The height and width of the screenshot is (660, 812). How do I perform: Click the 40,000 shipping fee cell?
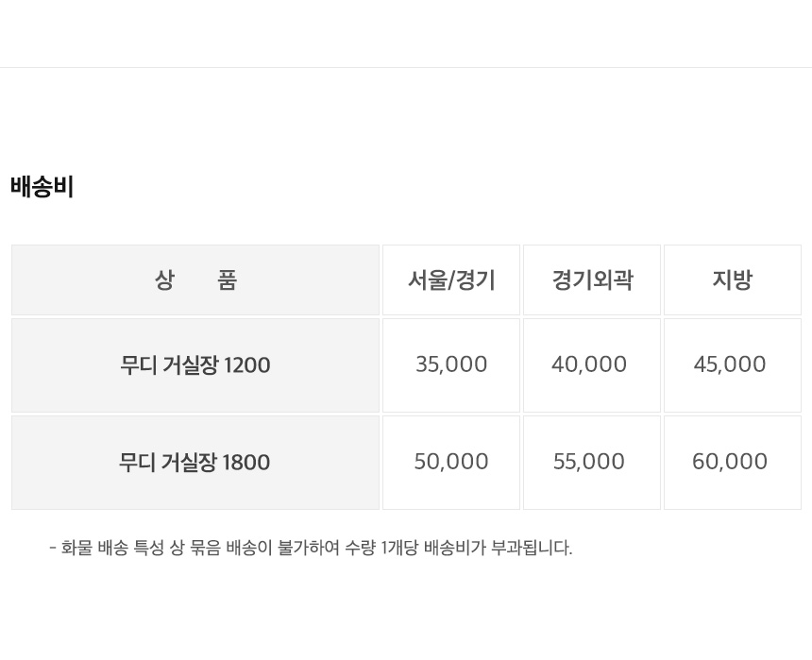click(x=589, y=364)
